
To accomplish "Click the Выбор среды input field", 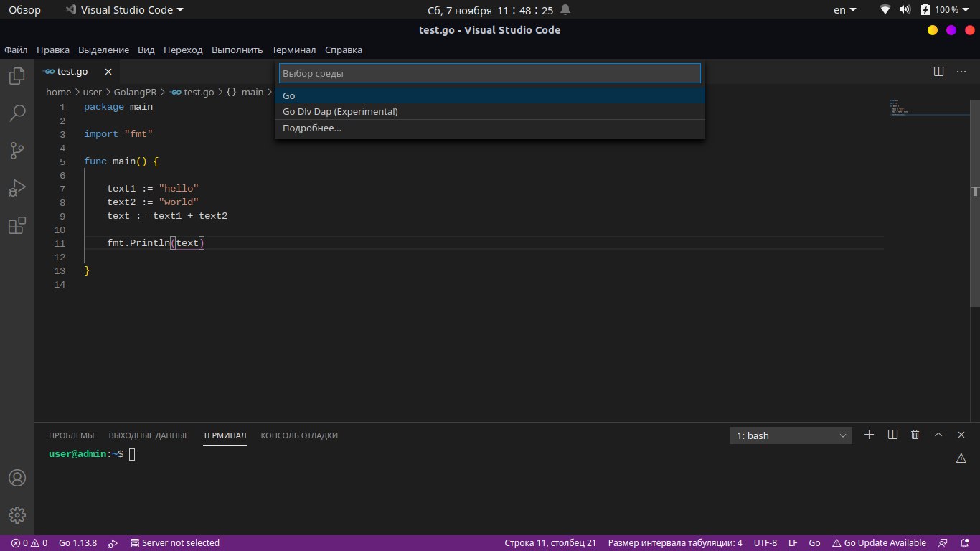I will coord(490,73).
